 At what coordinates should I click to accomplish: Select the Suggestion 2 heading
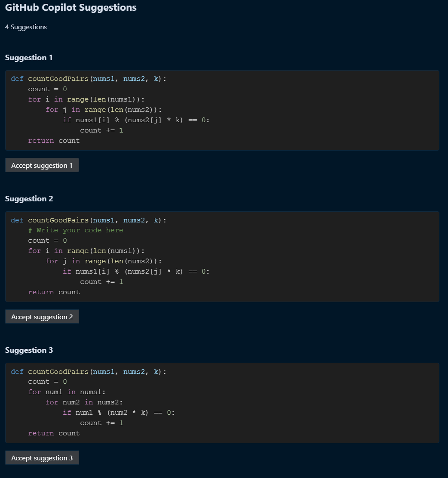click(29, 199)
